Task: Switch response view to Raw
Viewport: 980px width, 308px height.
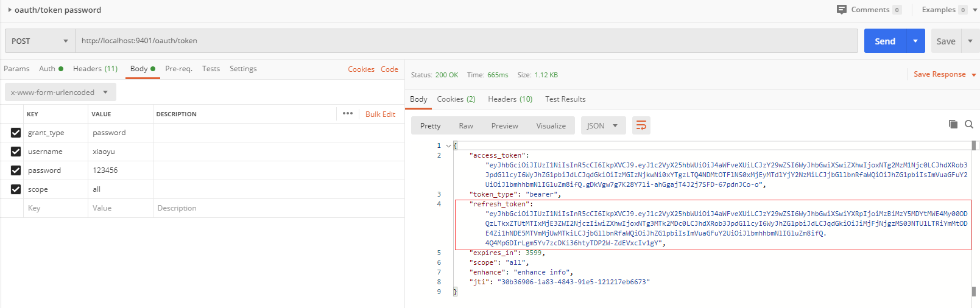Action: [466, 125]
